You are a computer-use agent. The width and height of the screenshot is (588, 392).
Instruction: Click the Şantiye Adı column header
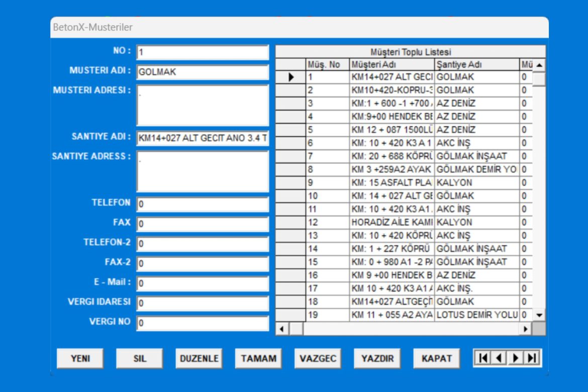(x=476, y=65)
